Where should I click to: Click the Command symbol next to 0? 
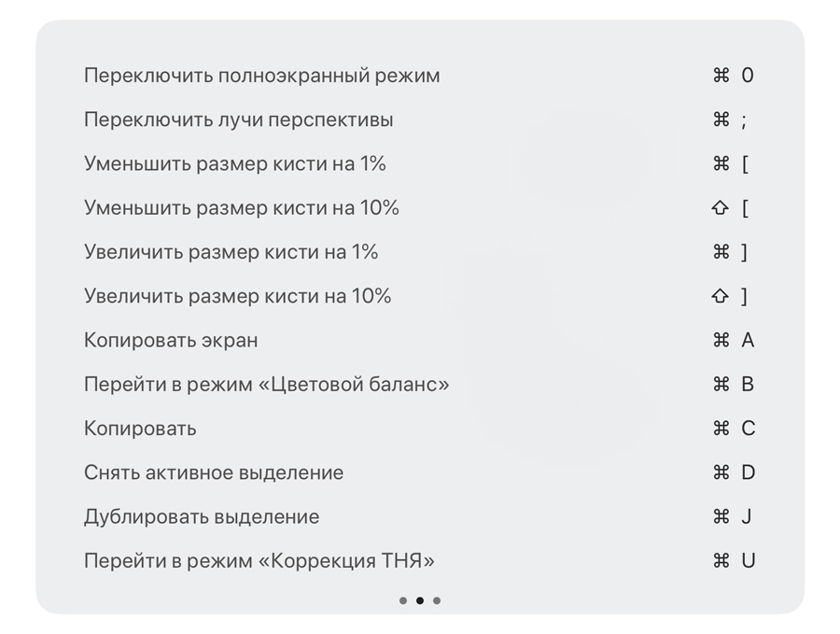click(x=721, y=75)
